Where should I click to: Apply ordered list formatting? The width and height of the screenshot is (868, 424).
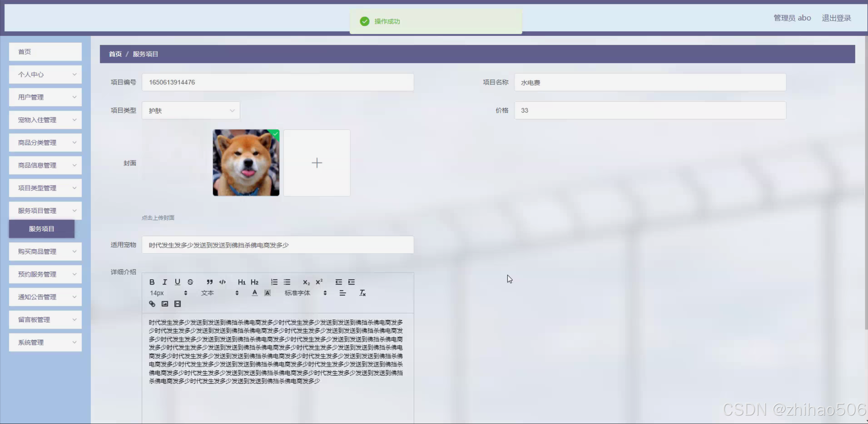click(x=274, y=282)
